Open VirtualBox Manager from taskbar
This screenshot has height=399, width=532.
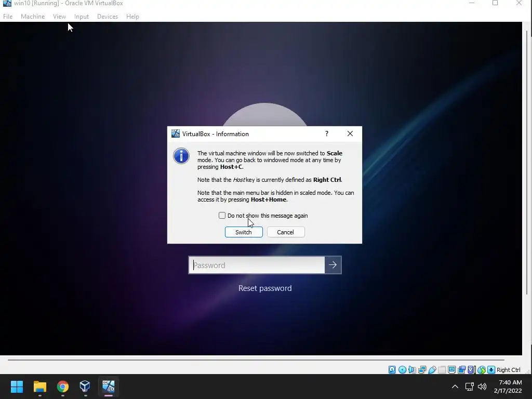(x=85, y=387)
